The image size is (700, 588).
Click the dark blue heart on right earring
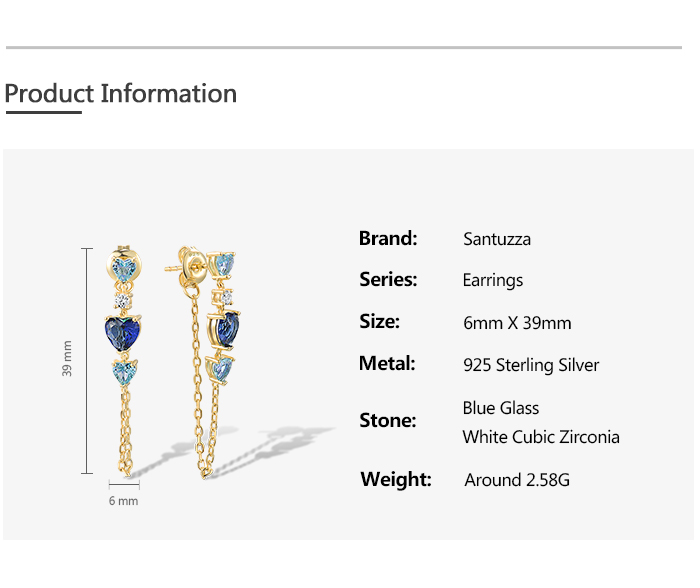click(x=226, y=328)
